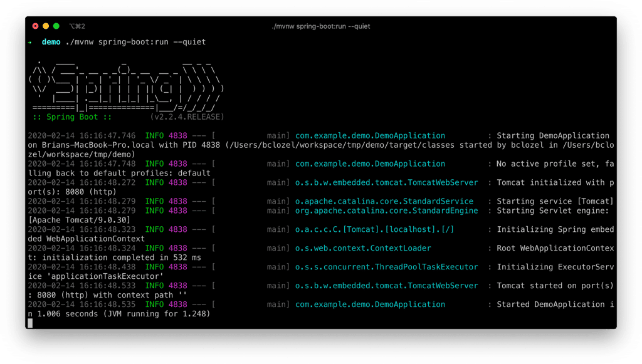Click the block cursor at terminal bottom
Viewport: 642px width, 364px height.
tap(30, 323)
